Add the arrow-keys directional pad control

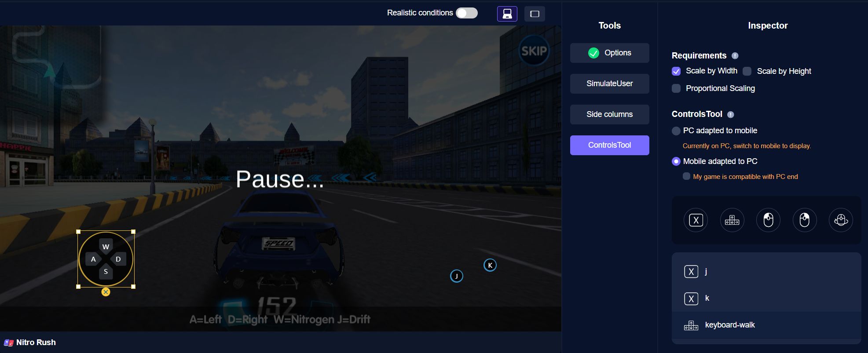pyautogui.click(x=732, y=220)
